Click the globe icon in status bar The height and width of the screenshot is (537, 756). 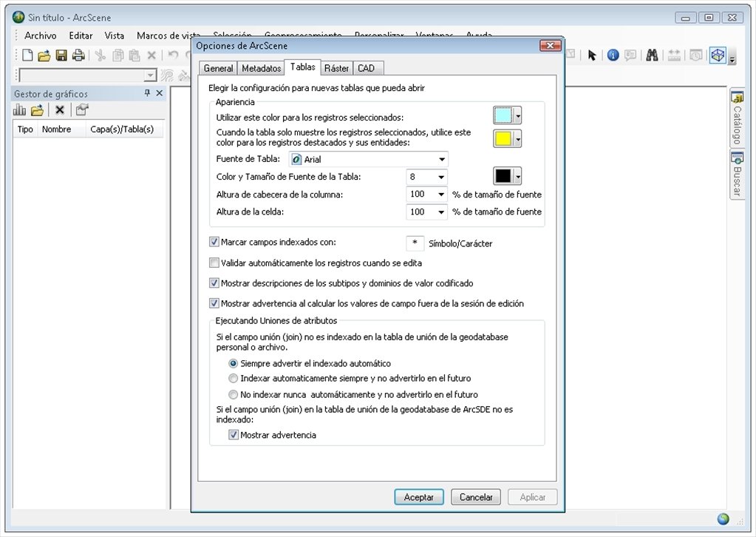click(x=723, y=519)
